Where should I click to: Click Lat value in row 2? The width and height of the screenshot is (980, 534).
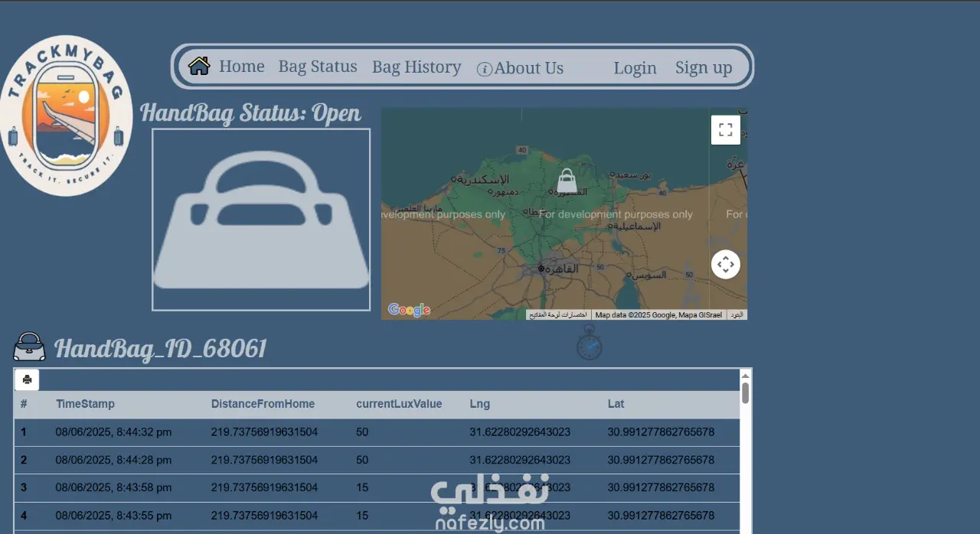[661, 460]
